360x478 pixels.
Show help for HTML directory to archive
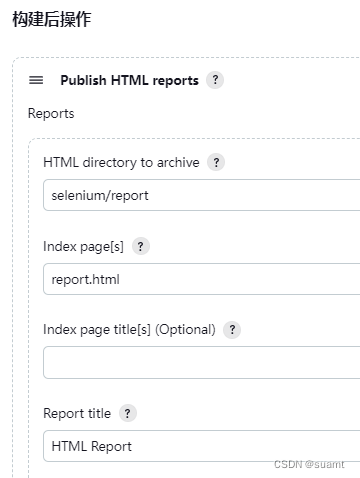(x=216, y=162)
